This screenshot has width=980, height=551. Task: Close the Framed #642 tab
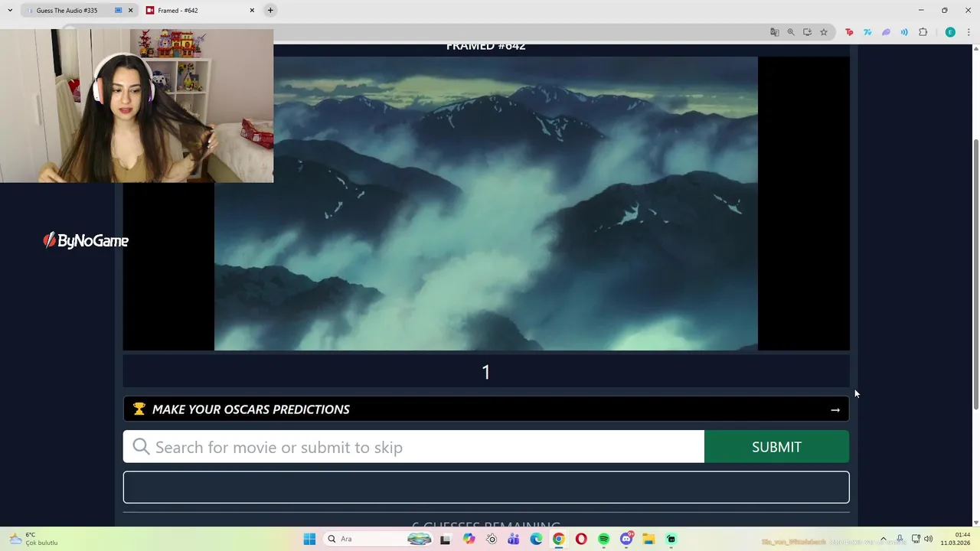(x=252, y=11)
